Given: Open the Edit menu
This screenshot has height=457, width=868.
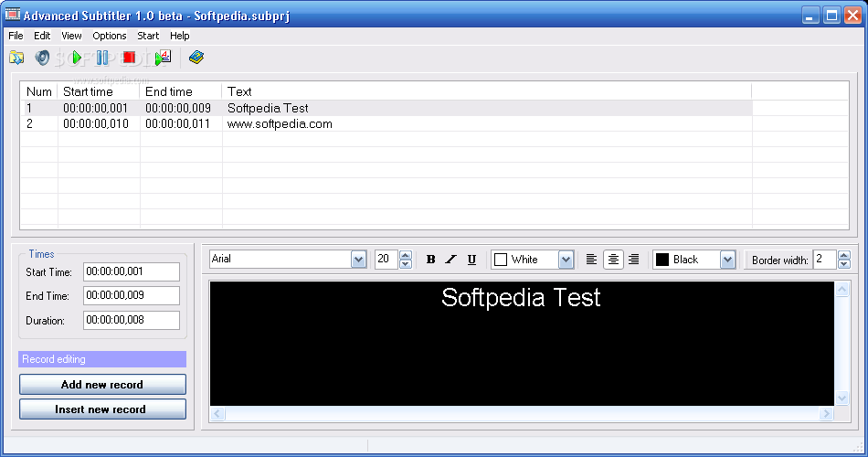Looking at the screenshot, I should 42,36.
